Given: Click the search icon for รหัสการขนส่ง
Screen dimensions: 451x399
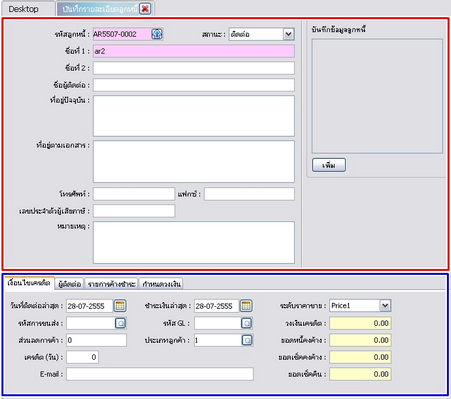Looking at the screenshot, I should (x=120, y=323).
